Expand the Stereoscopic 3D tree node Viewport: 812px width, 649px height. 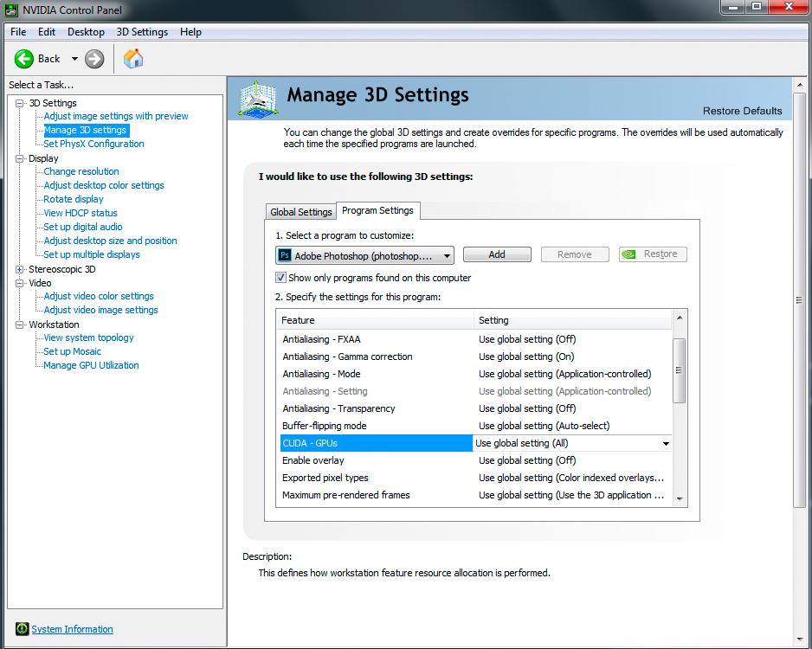[x=20, y=269]
